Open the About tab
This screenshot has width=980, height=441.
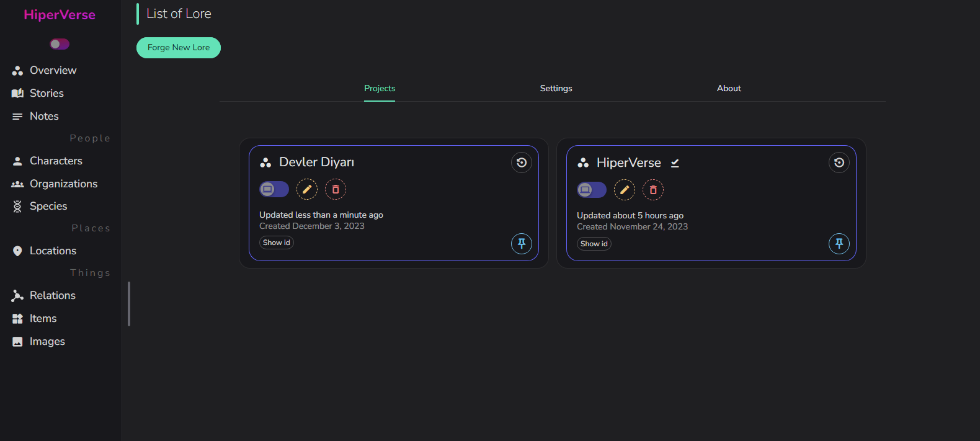[729, 89]
